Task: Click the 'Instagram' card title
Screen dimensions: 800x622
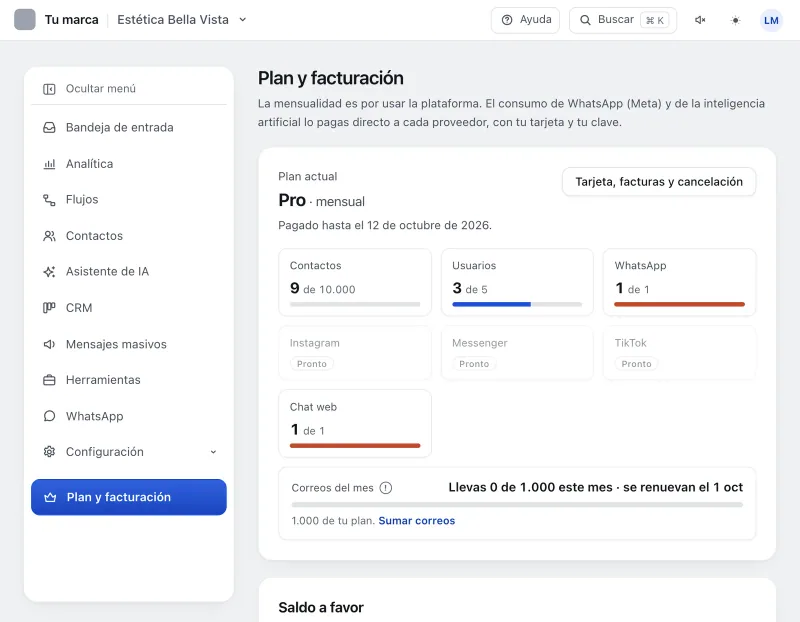Action: (315, 343)
